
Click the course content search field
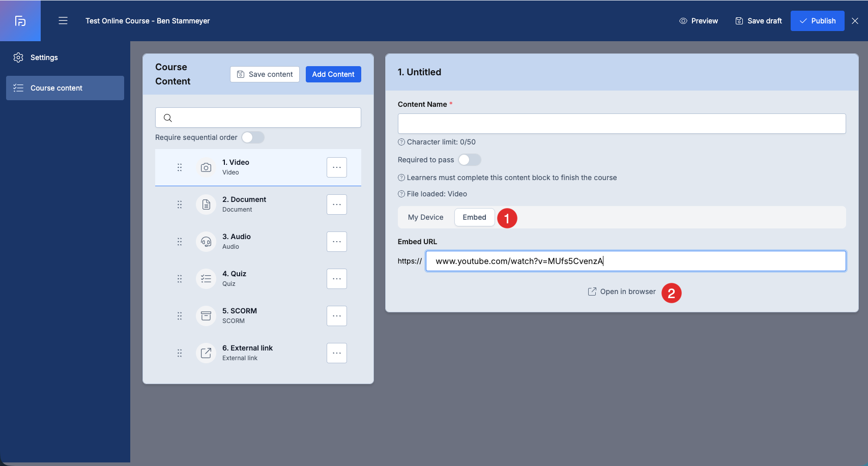pos(258,118)
